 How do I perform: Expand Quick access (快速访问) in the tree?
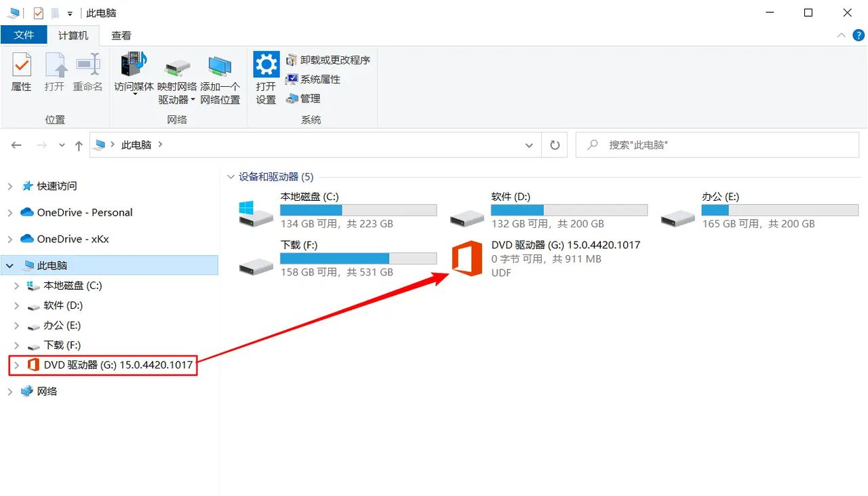coord(9,186)
